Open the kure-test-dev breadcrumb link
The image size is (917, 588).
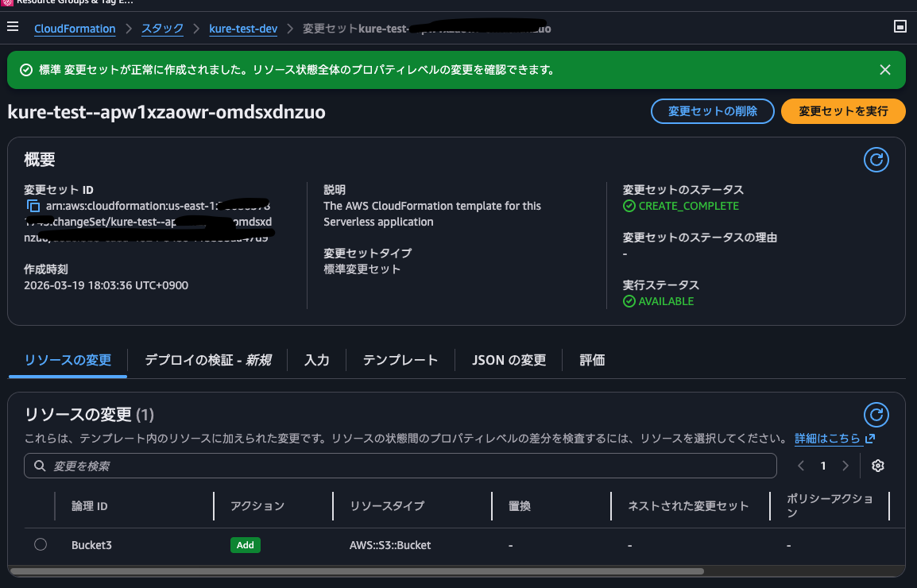243,29
